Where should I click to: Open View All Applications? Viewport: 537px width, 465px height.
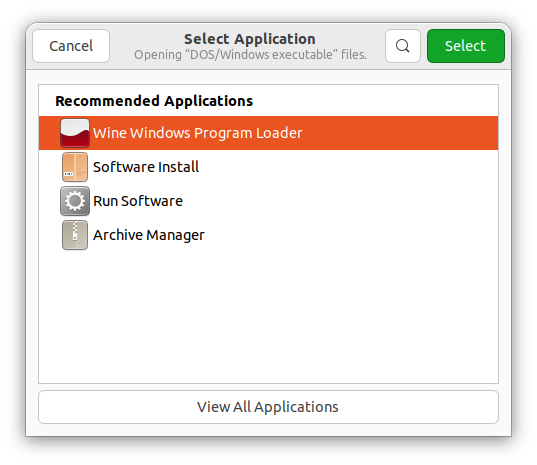tap(268, 407)
